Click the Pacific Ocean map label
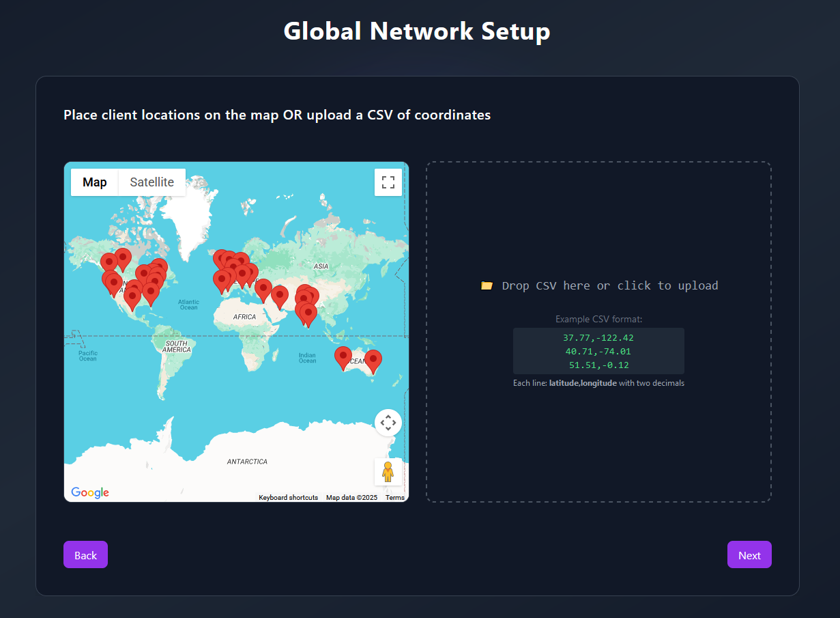 click(x=87, y=356)
